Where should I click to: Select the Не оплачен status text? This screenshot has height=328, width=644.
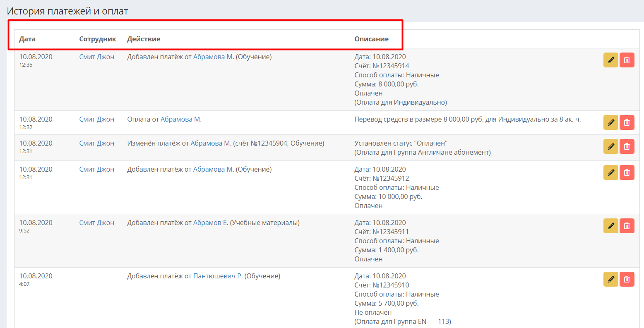tap(373, 313)
